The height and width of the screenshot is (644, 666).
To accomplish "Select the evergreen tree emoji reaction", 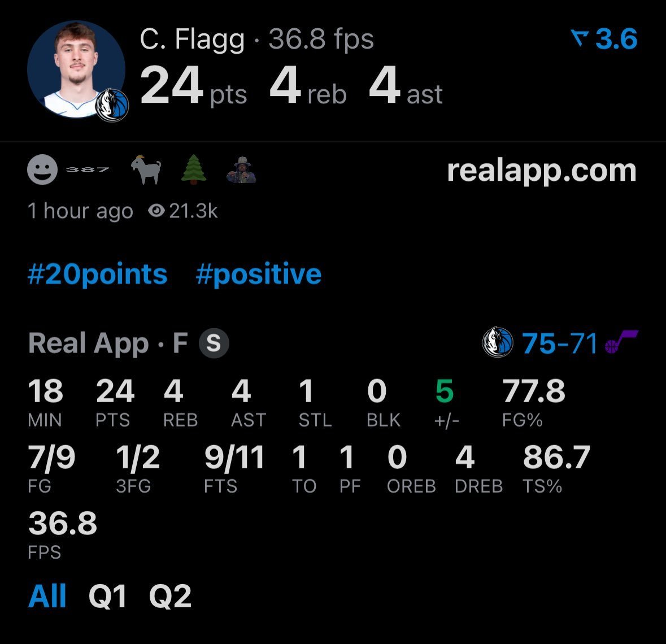I will pos(194,169).
